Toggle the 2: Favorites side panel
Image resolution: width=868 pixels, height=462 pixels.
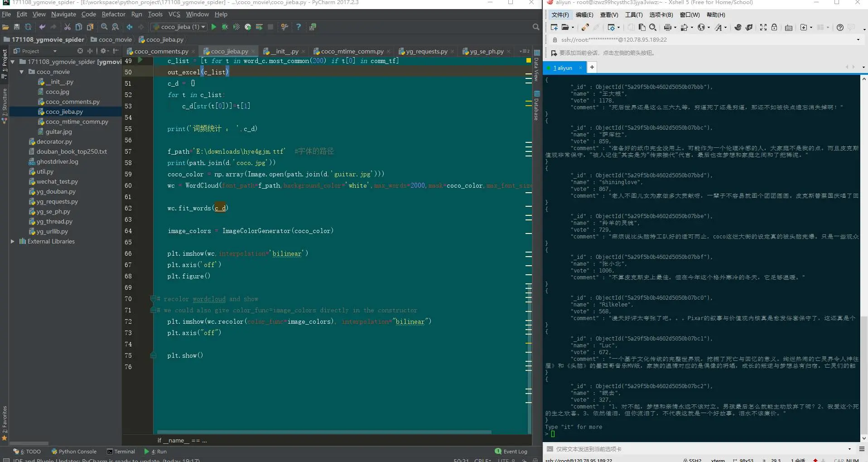[x=5, y=423]
